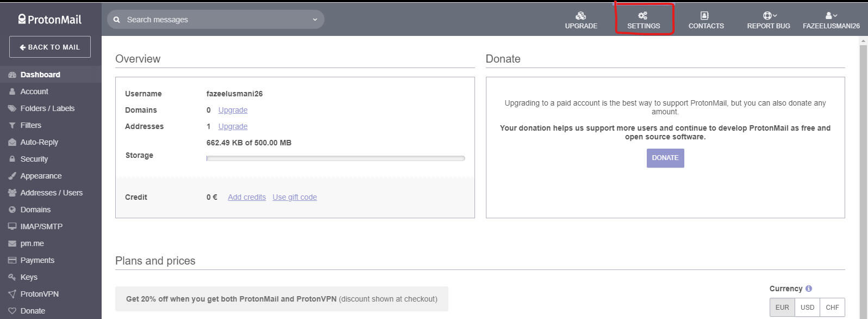The image size is (868, 319).
Task: Click the Keys key icon
Action: tap(12, 277)
